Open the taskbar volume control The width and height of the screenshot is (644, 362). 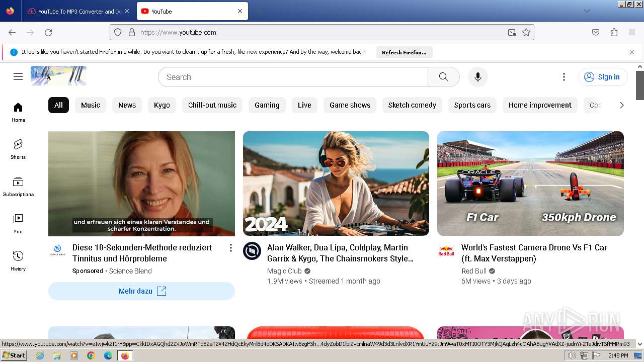tap(572, 355)
